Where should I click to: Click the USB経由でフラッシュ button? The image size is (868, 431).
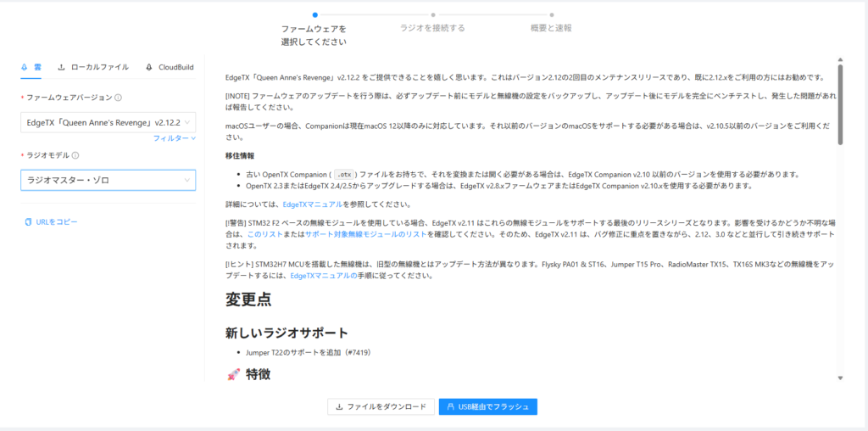(487, 406)
